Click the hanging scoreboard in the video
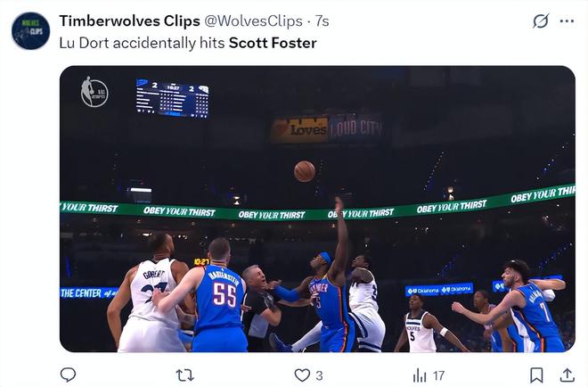 click(x=172, y=99)
